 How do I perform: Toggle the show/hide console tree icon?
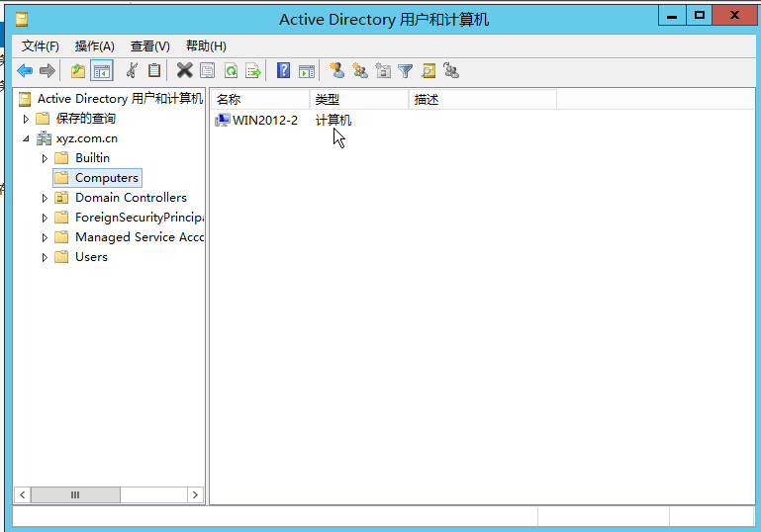(x=102, y=71)
